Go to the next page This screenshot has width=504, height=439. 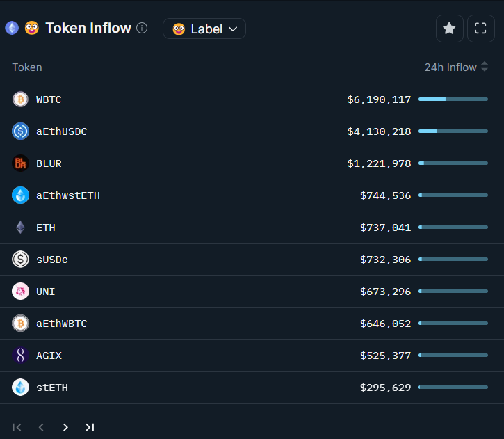65,427
